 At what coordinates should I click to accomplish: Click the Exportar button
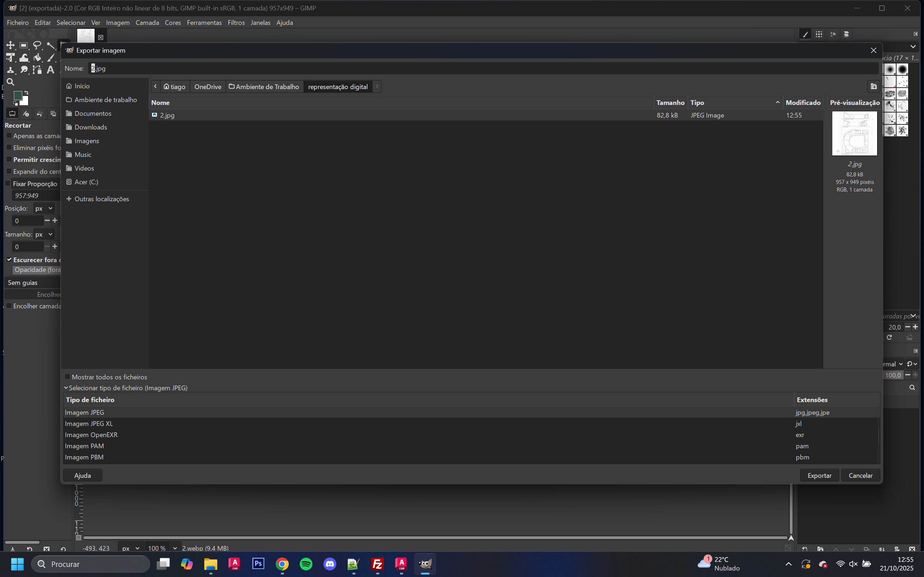point(819,475)
